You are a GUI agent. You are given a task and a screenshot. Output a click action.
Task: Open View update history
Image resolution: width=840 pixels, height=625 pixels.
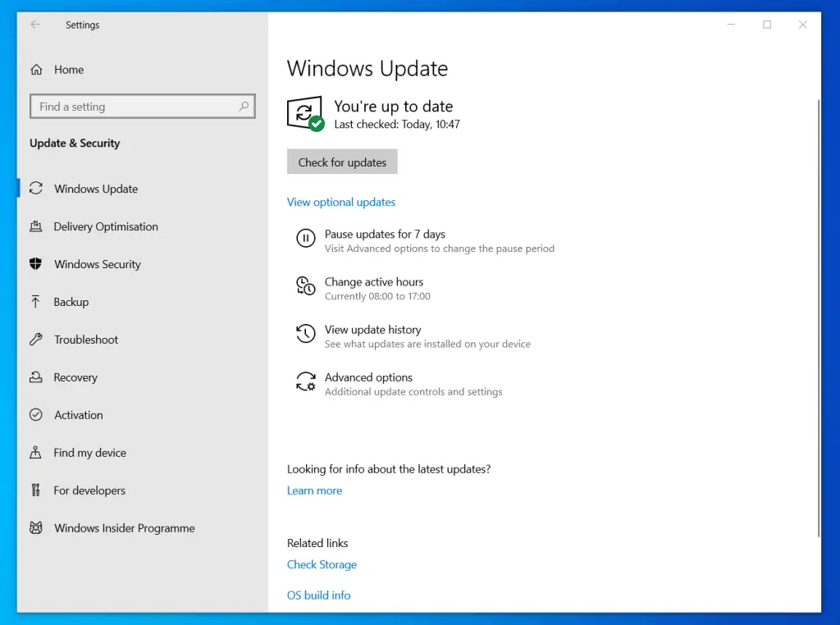[373, 330]
